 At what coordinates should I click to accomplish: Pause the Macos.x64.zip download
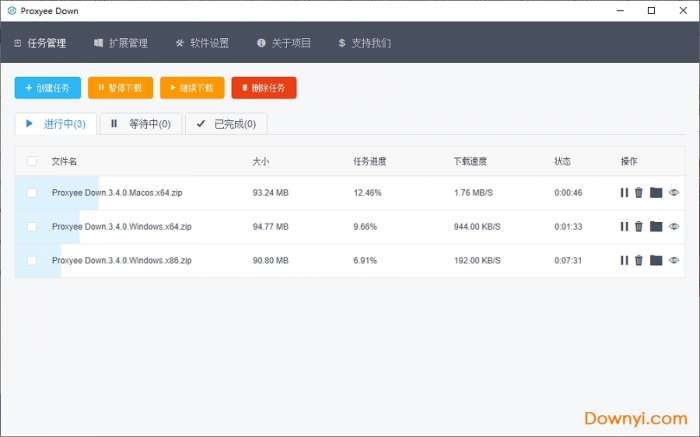624,192
